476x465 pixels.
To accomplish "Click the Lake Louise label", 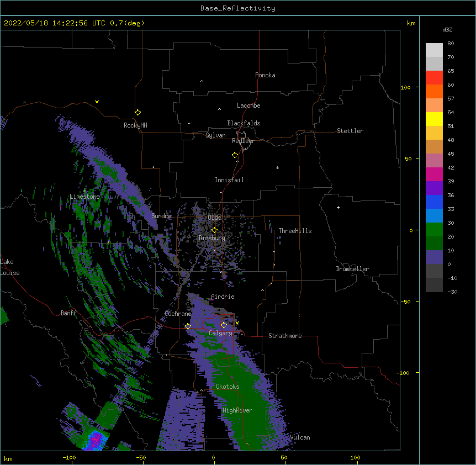I will [x=10, y=267].
